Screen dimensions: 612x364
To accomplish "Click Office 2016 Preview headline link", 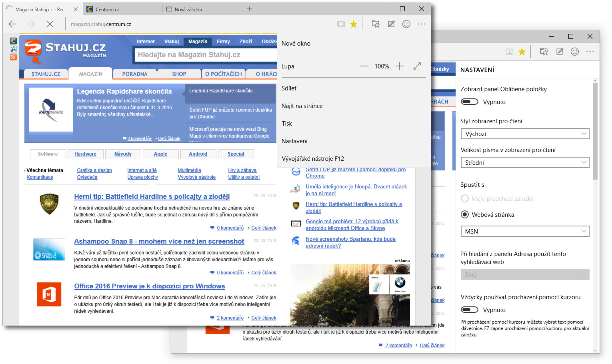I will pyautogui.click(x=150, y=286).
